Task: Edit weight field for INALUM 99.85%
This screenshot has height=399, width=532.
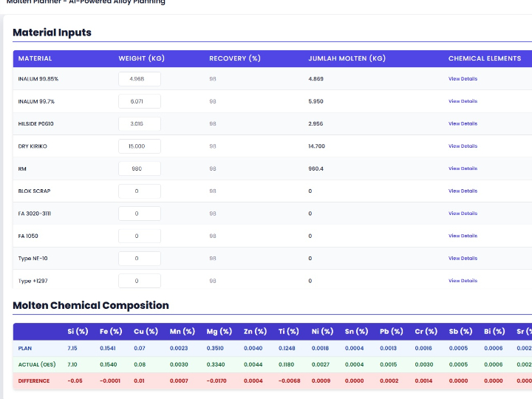Action: pyautogui.click(x=140, y=79)
